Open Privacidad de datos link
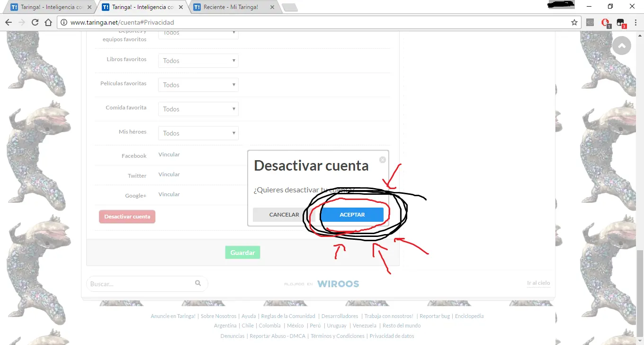 [392, 336]
